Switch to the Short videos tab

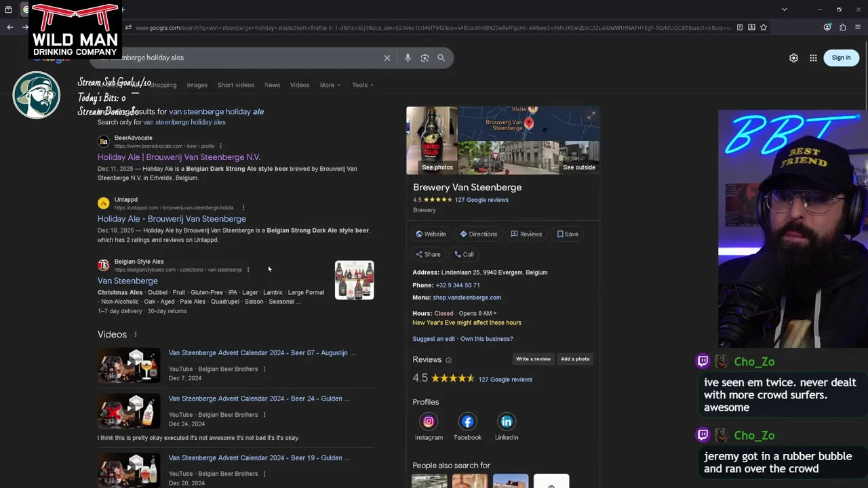(x=236, y=85)
